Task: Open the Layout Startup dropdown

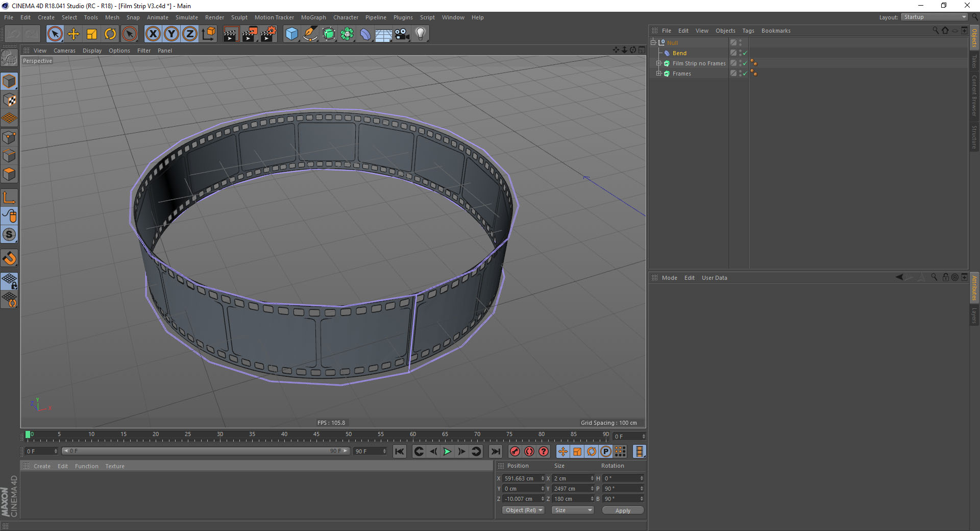Action: point(934,17)
